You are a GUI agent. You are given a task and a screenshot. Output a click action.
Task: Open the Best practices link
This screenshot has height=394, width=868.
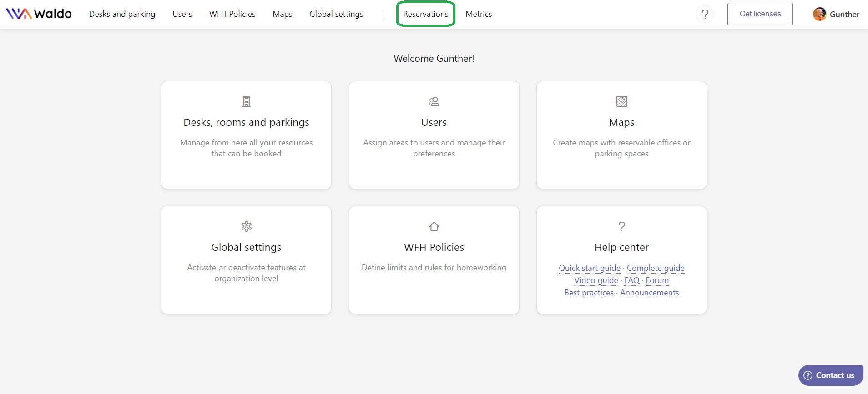(x=589, y=293)
